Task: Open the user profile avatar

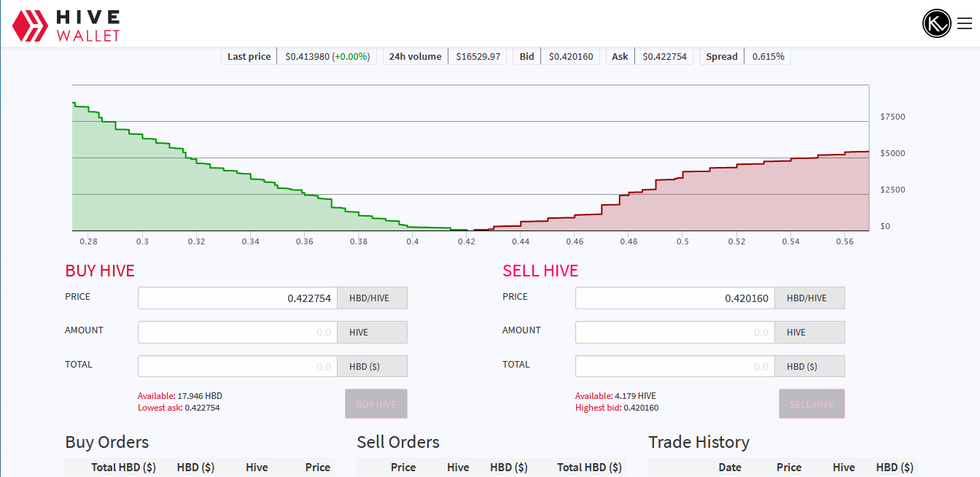Action: pyautogui.click(x=936, y=23)
